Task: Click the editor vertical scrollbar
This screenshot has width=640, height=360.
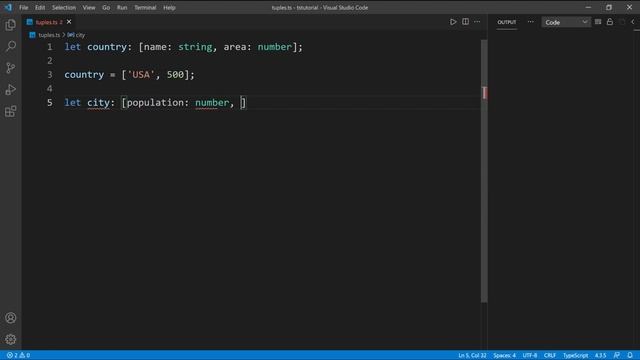Action: [484, 171]
